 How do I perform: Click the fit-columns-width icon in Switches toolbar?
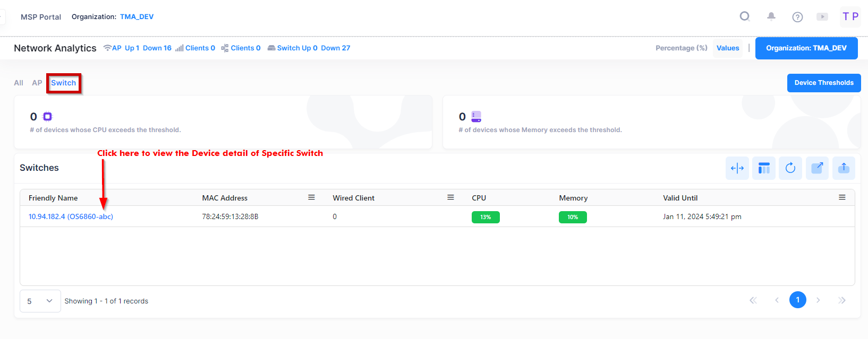tap(737, 168)
